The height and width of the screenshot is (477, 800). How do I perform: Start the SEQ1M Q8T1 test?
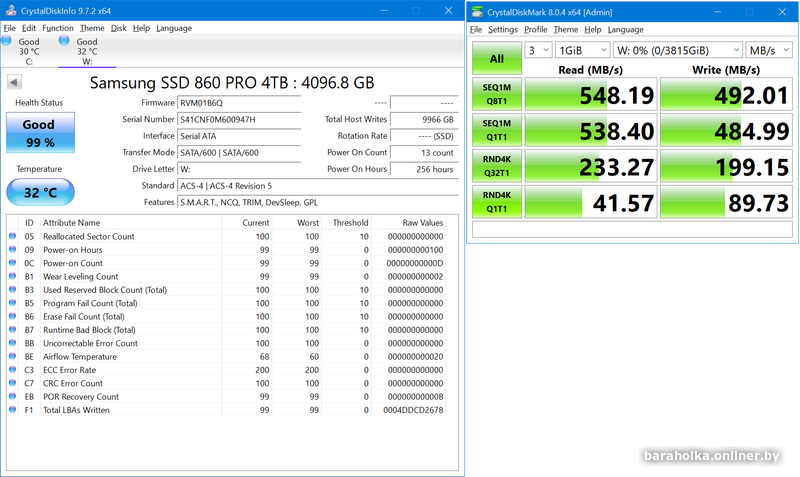(x=496, y=95)
